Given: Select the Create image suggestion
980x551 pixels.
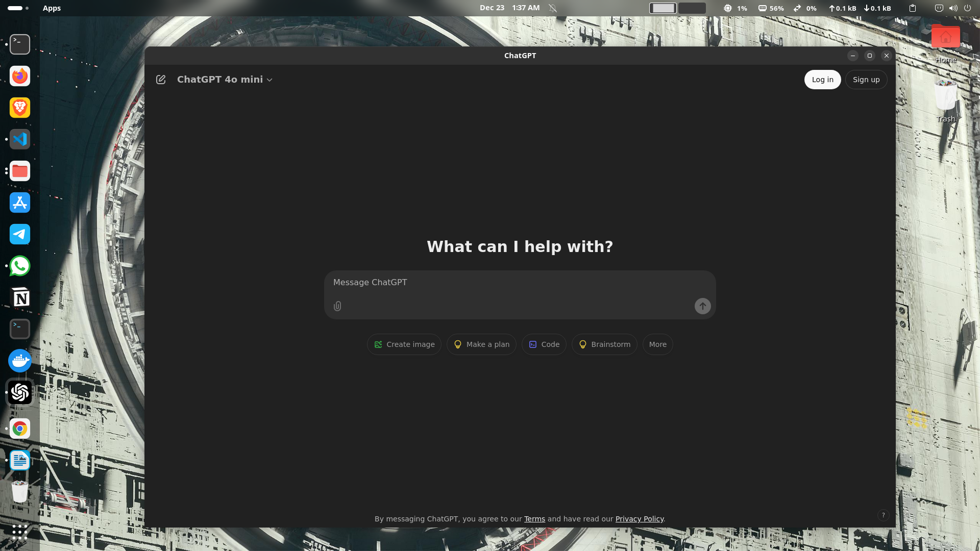Looking at the screenshot, I should [404, 344].
